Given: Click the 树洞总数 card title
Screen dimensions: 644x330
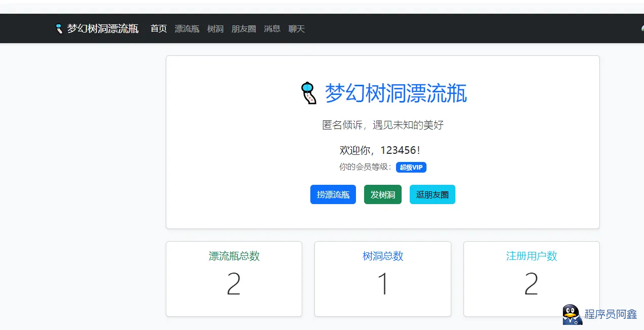Looking at the screenshot, I should tap(383, 256).
